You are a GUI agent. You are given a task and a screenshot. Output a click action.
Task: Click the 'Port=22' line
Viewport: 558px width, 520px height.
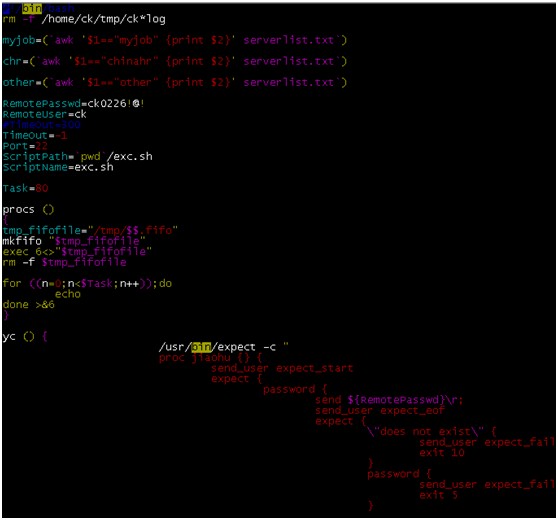[25, 146]
